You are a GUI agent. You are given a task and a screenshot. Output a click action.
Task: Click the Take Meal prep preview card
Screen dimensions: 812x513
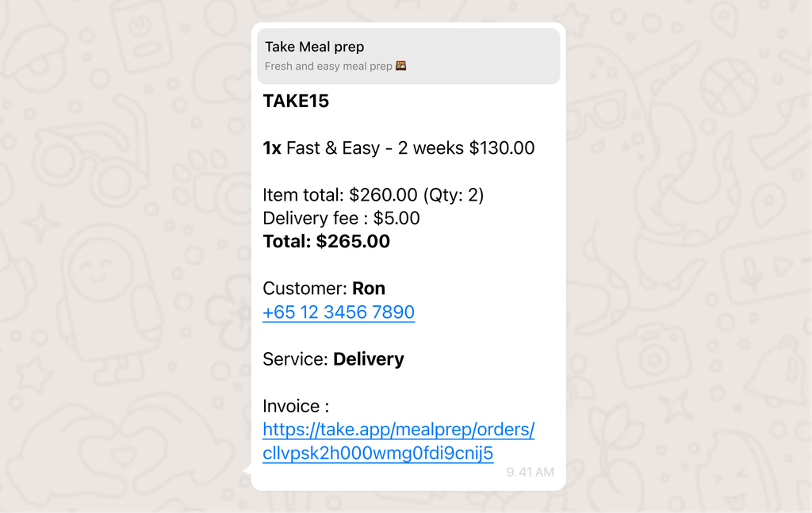click(408, 56)
